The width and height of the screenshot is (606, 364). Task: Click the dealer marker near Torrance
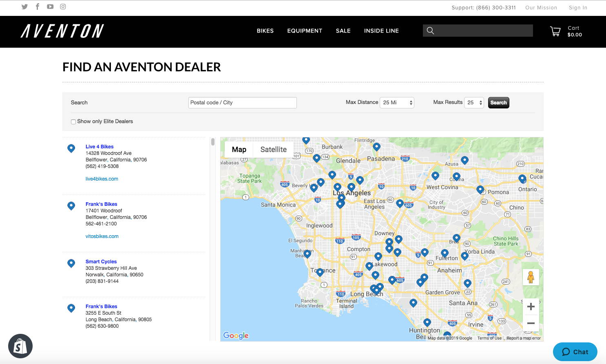pos(320,272)
